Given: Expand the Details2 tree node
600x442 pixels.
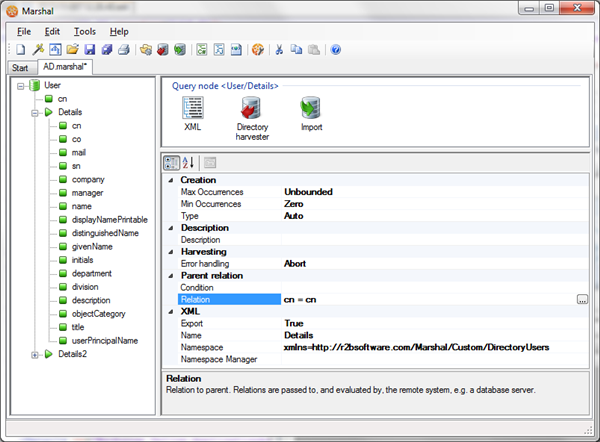Looking at the screenshot, I should click(35, 355).
